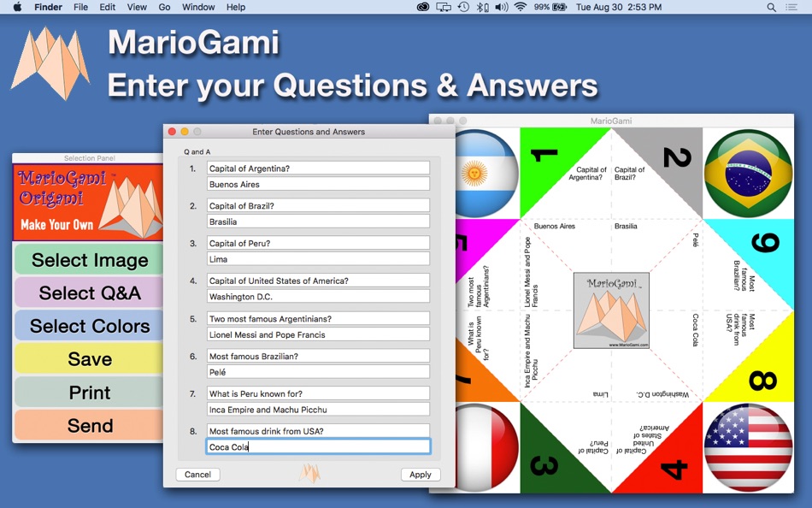
Task: Open the File menu
Action: 81,7
